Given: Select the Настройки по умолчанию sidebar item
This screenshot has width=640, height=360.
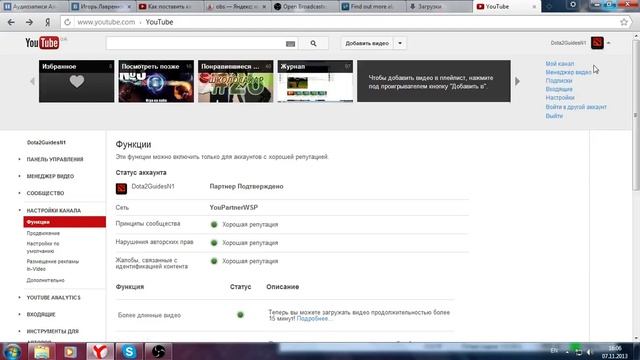Looking at the screenshot, I should (x=43, y=247).
